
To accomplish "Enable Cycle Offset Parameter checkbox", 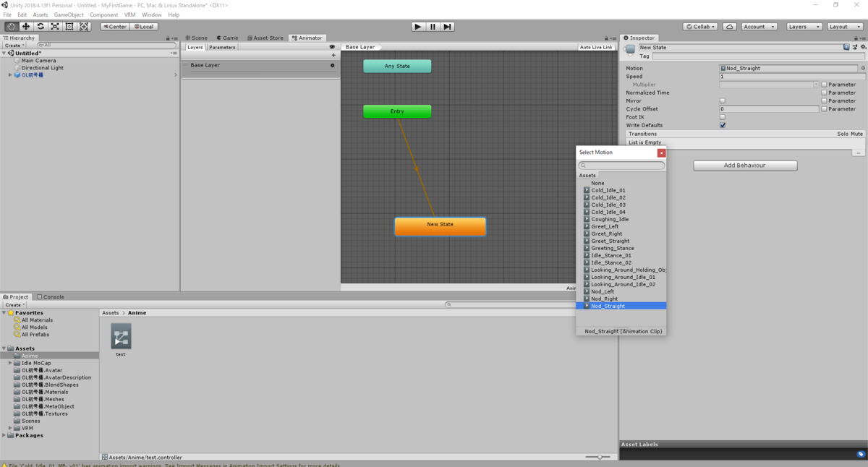I will point(824,109).
